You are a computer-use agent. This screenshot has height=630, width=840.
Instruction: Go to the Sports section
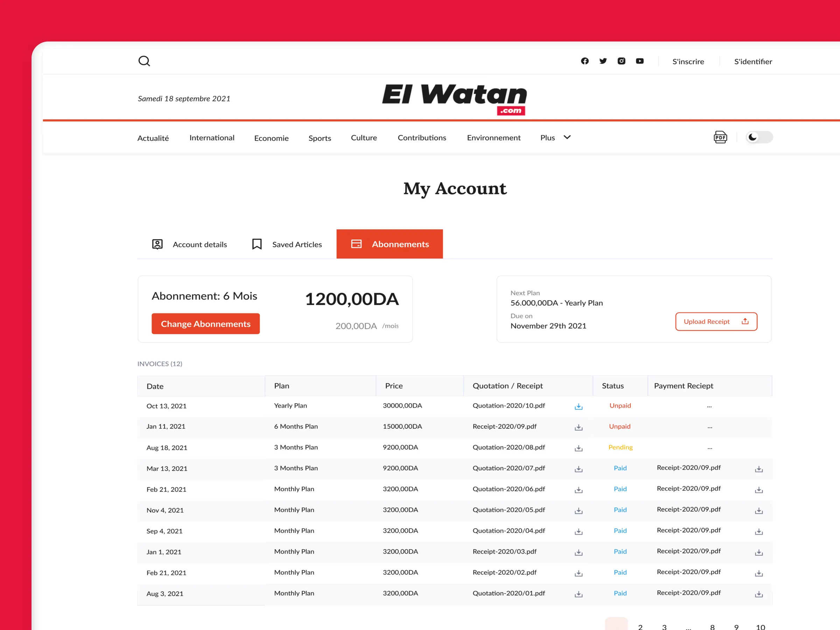tap(320, 138)
